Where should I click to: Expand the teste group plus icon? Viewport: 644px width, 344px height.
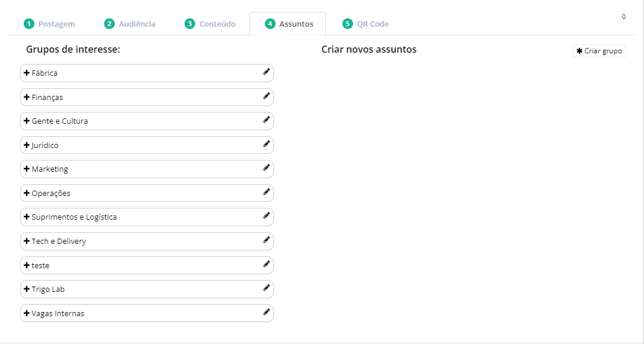click(x=27, y=265)
